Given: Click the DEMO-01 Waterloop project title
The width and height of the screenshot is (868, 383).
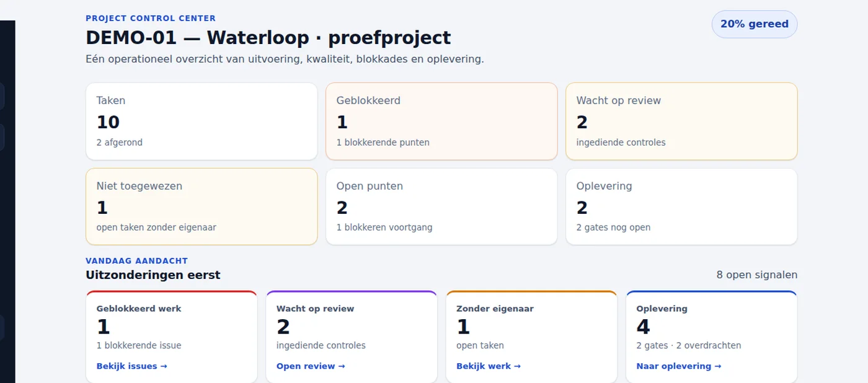Looking at the screenshot, I should tap(268, 38).
